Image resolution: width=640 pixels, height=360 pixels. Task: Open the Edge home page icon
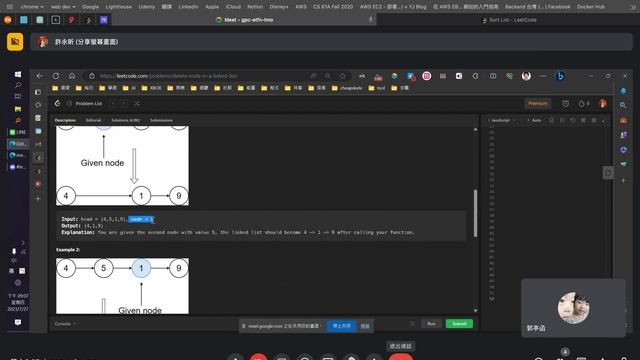(72, 76)
